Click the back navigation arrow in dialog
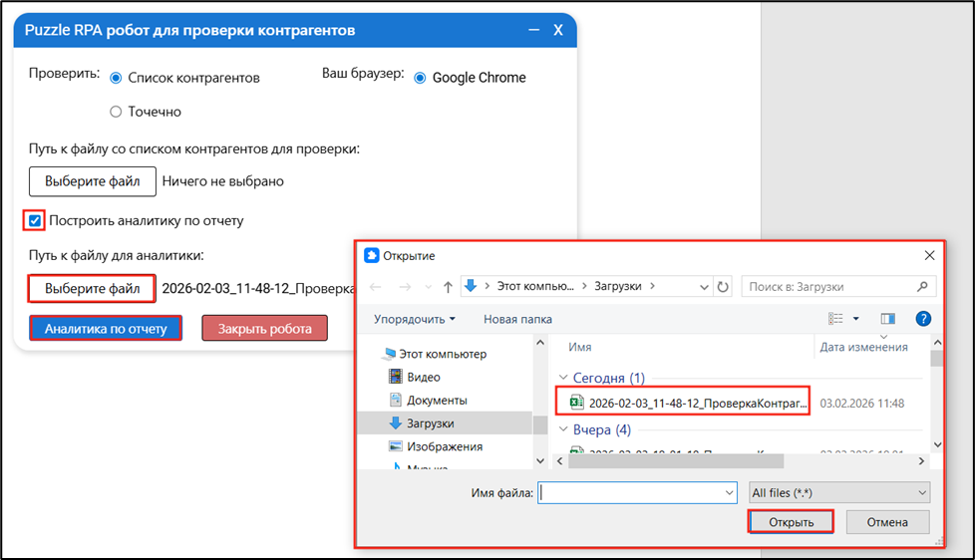Screen dimensions: 975x560 [x=376, y=286]
